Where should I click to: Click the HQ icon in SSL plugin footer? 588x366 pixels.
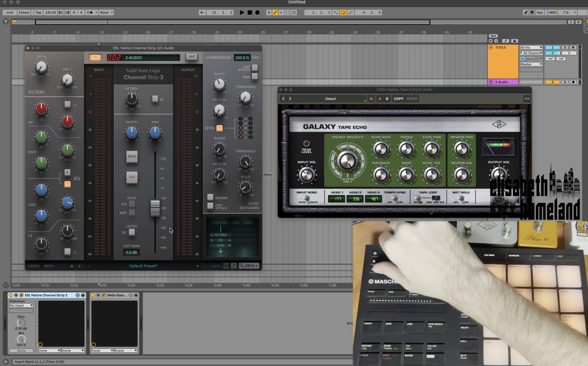[x=226, y=266]
